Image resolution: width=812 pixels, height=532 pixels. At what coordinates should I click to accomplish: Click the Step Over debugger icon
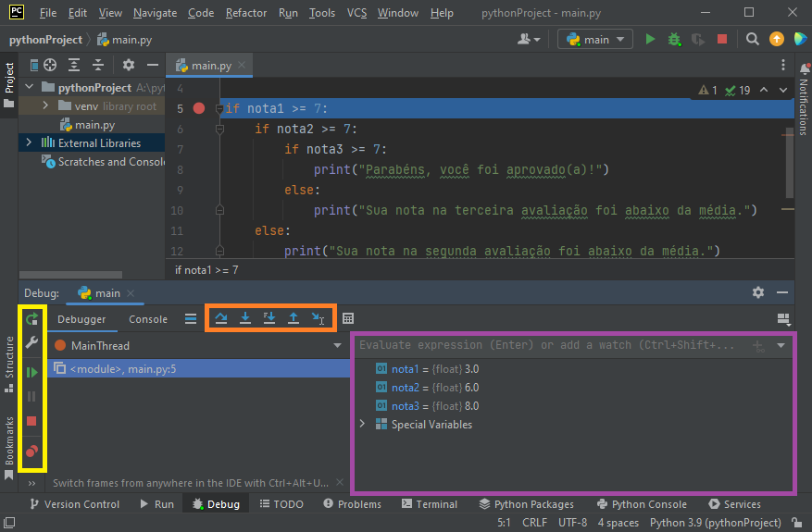tap(221, 318)
